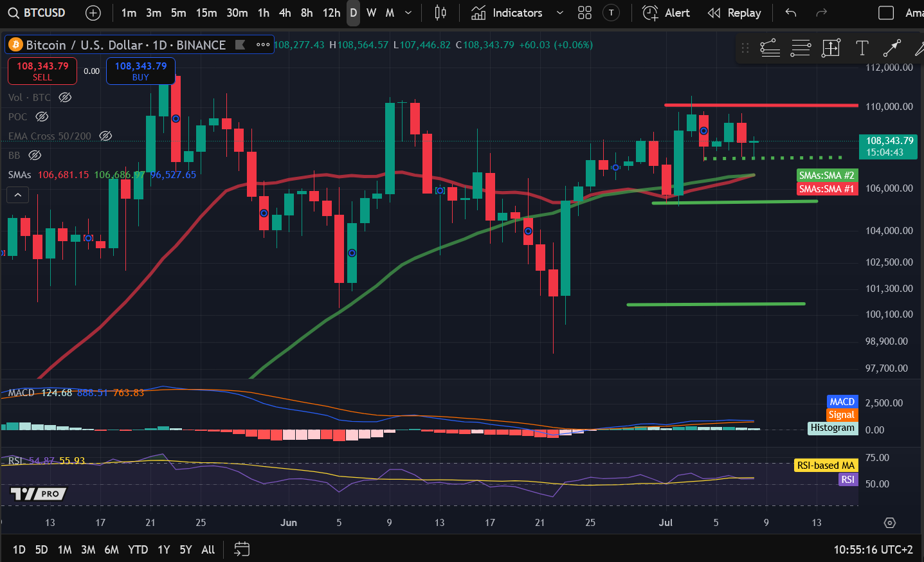Click the SMAs:SMA #1 red label
924x562 pixels.
827,188
